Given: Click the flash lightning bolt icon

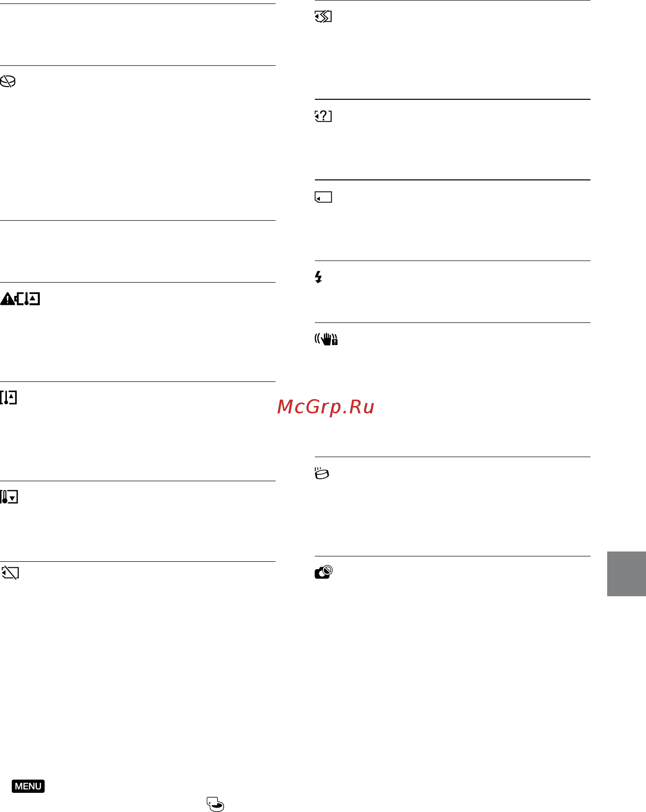Looking at the screenshot, I should click(x=318, y=277).
